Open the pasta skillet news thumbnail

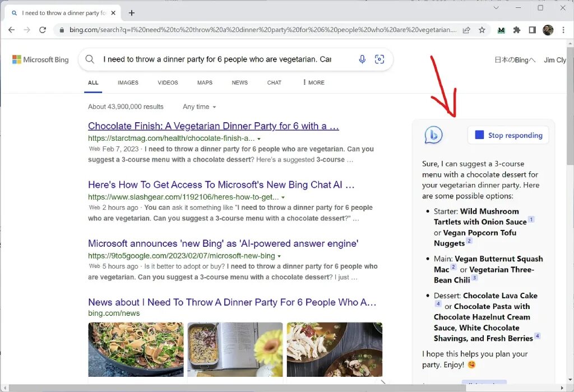point(136,349)
